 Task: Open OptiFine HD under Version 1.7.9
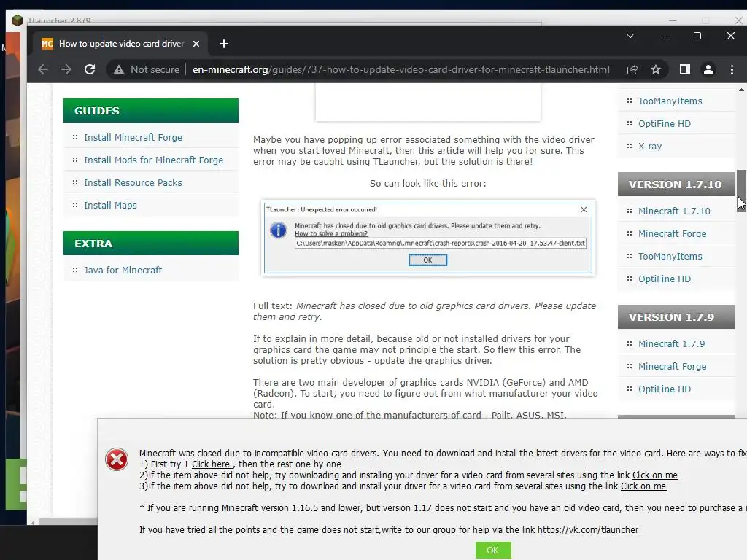(664, 389)
